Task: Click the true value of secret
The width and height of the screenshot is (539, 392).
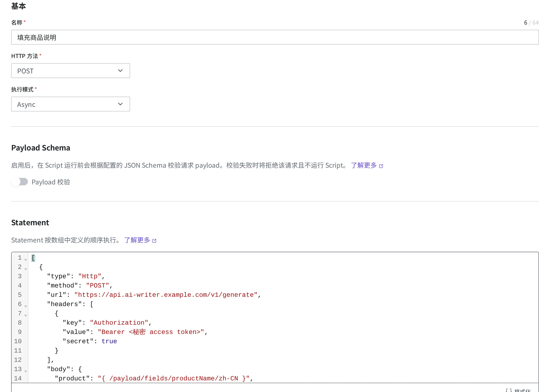Action: 109,341
